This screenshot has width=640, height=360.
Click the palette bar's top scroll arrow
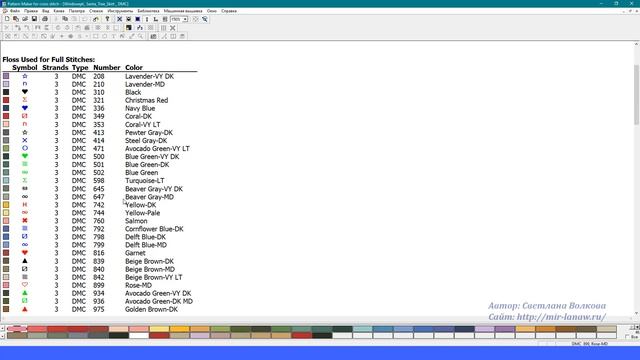2,329
